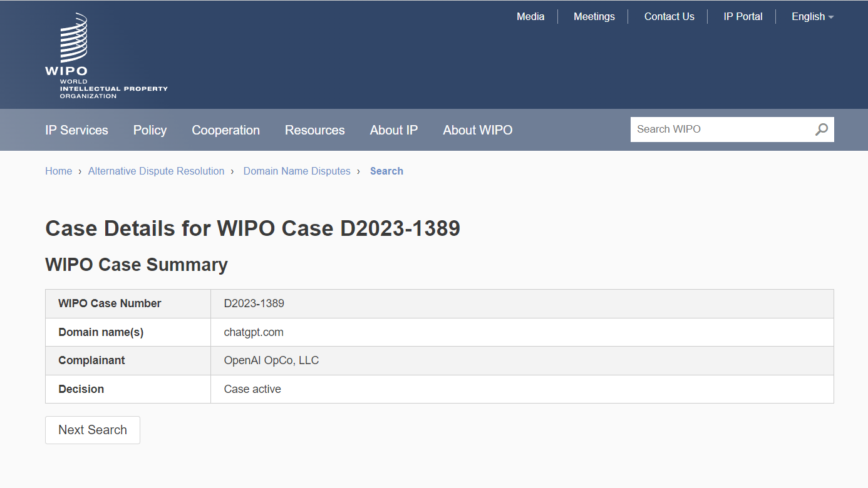
Task: Click the Case Details page heading
Action: 253,228
